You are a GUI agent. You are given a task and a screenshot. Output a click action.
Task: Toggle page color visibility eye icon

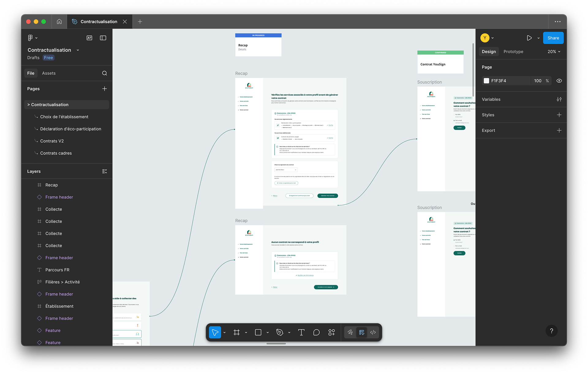(x=559, y=81)
